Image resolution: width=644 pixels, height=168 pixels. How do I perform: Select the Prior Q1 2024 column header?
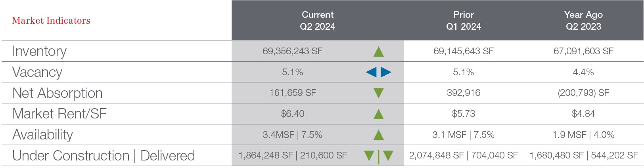point(463,21)
